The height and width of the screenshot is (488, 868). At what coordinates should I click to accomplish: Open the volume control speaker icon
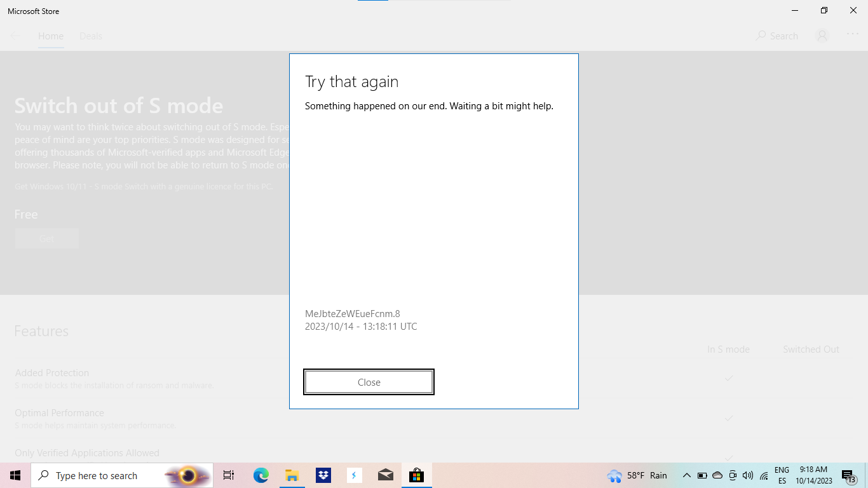click(748, 475)
